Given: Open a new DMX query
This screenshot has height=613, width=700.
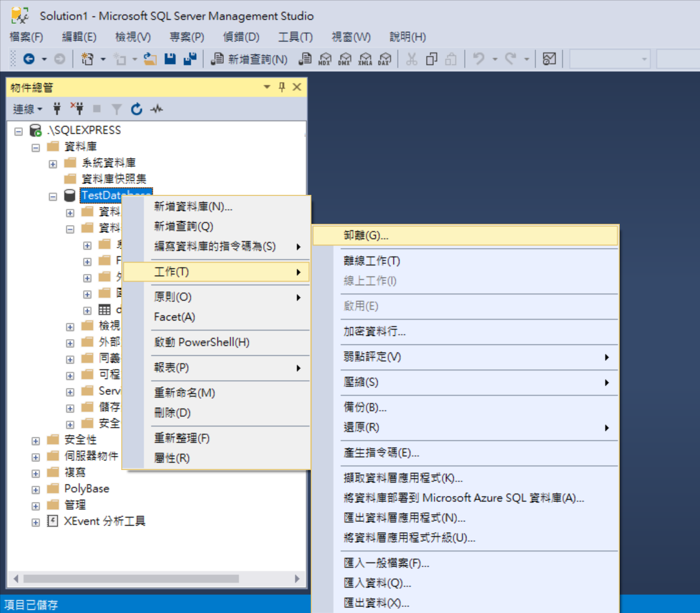Looking at the screenshot, I should click(x=345, y=59).
